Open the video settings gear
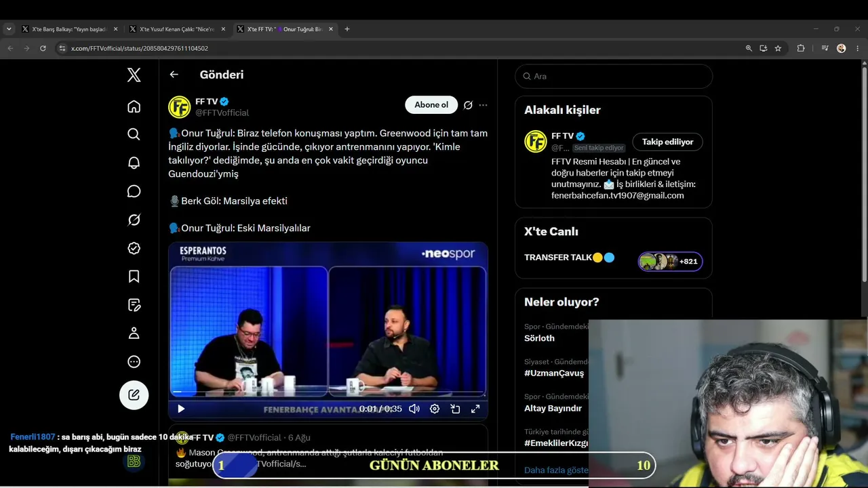The width and height of the screenshot is (868, 488). click(435, 409)
